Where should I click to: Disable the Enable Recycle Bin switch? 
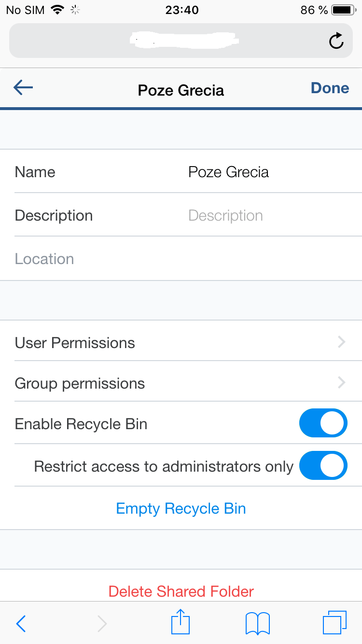click(323, 423)
